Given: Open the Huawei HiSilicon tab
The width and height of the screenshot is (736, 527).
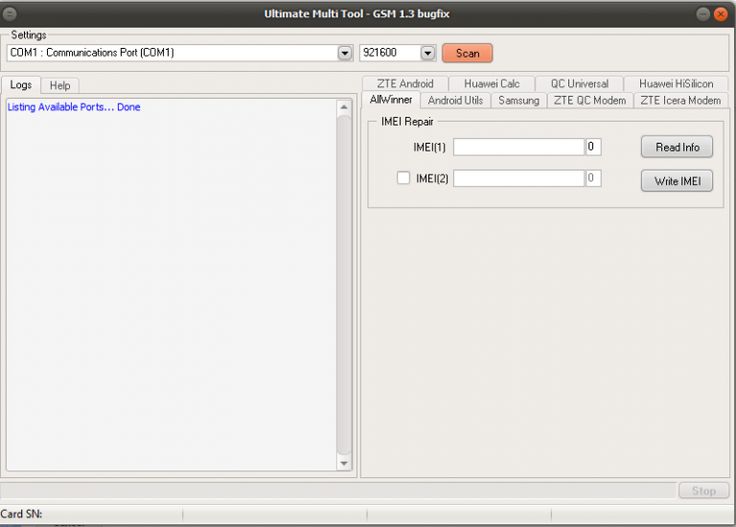Looking at the screenshot, I should [x=676, y=84].
